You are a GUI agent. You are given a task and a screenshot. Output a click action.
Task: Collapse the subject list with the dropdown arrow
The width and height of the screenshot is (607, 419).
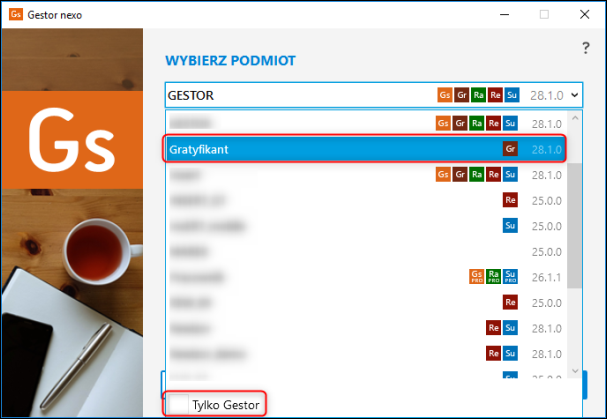(574, 95)
